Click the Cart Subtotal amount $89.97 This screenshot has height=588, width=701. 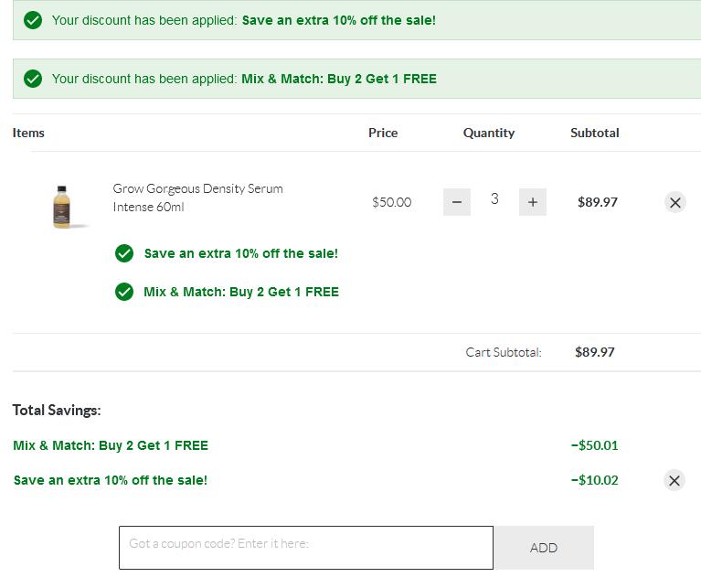click(x=594, y=352)
